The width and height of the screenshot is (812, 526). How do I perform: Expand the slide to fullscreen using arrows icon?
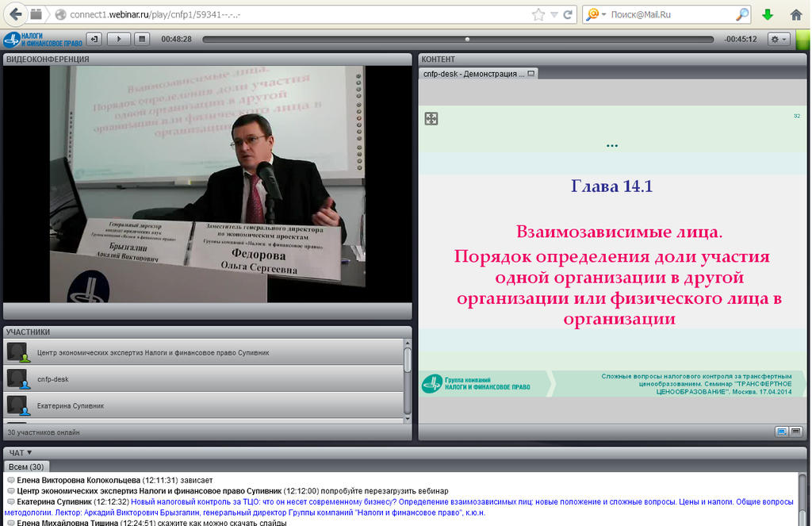tap(431, 118)
